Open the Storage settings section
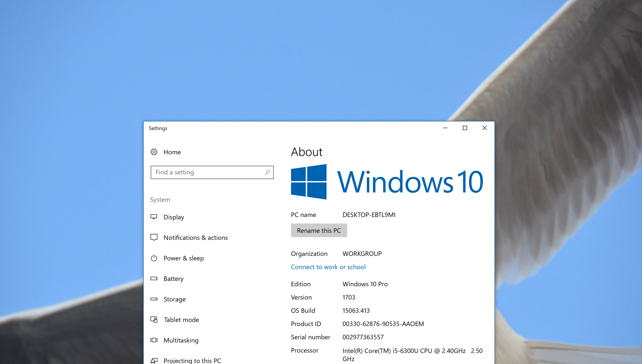 (x=175, y=299)
